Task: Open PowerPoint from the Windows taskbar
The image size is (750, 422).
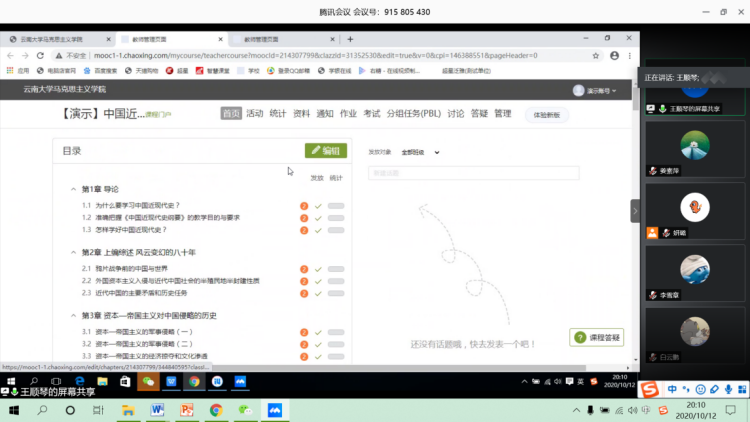Action: click(186, 410)
